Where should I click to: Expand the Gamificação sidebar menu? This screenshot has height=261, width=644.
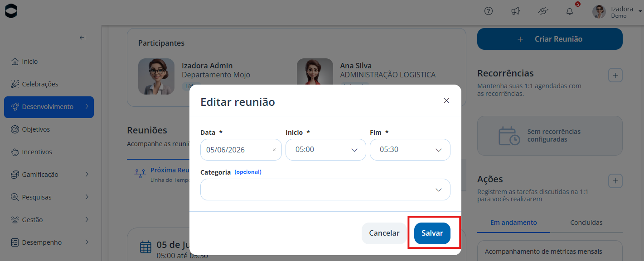[x=49, y=175]
